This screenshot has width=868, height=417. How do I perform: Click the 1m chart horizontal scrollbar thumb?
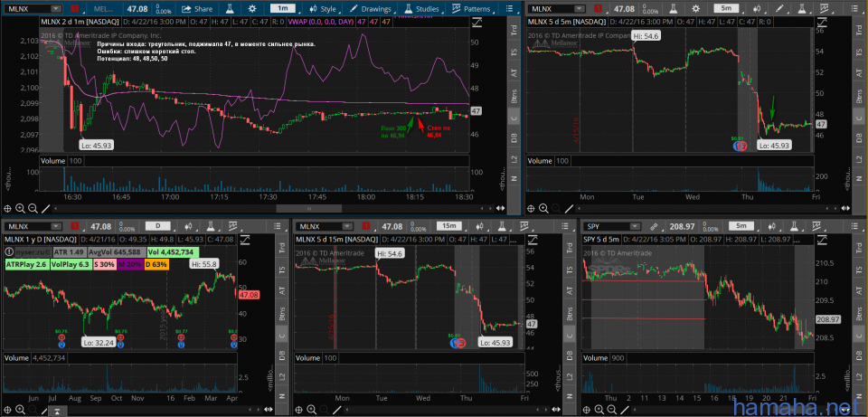pyautogui.click(x=309, y=208)
